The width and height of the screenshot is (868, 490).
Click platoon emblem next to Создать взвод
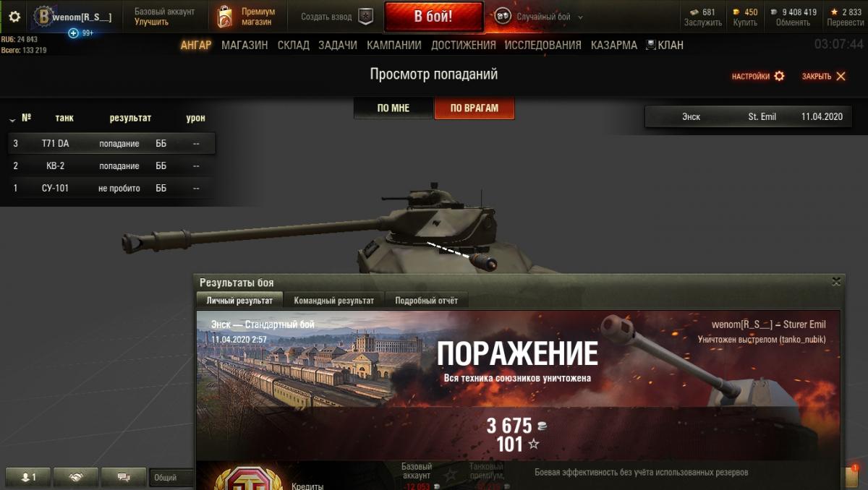366,17
